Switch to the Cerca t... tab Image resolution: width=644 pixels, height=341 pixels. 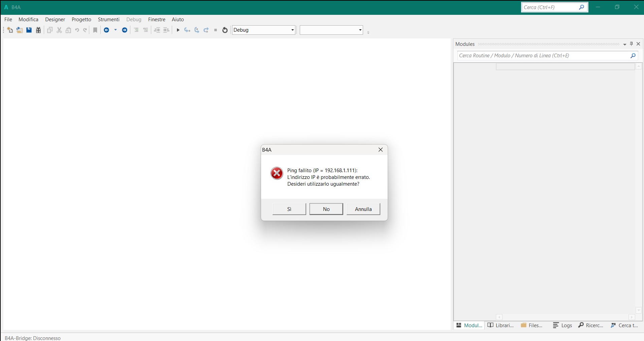tap(625, 325)
